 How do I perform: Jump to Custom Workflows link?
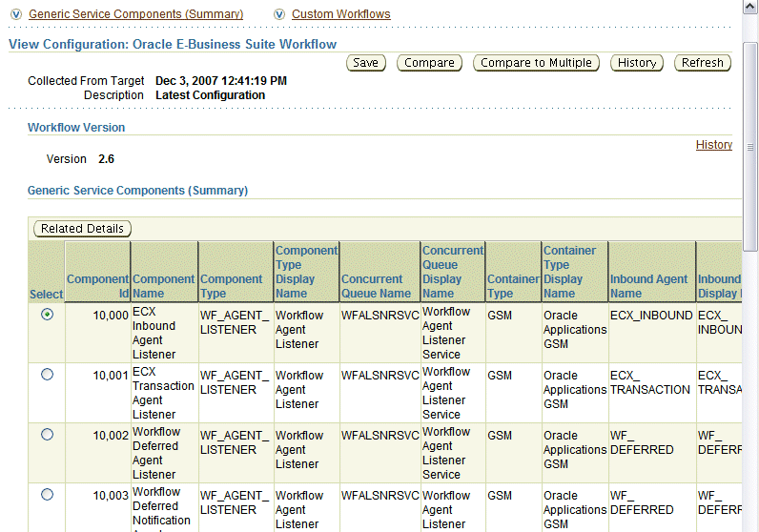(340, 14)
